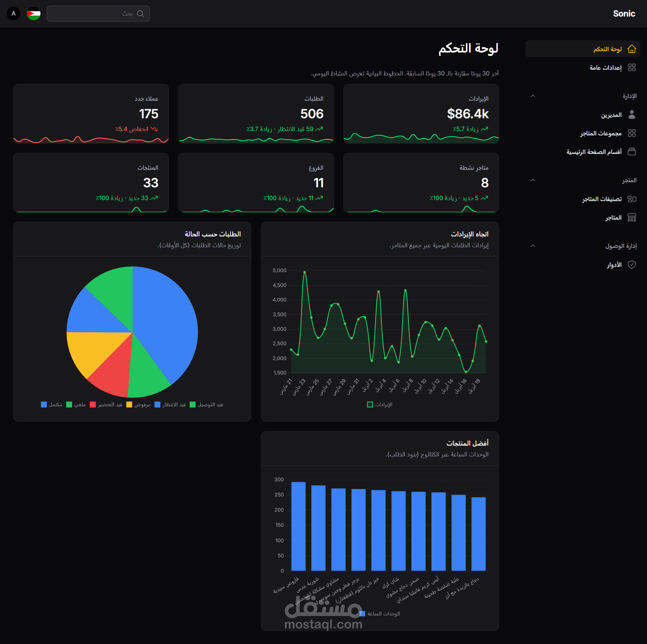This screenshot has height=644, width=647.
Task: Click the الطلبات حسب الحالة chart title
Action: pos(213,234)
